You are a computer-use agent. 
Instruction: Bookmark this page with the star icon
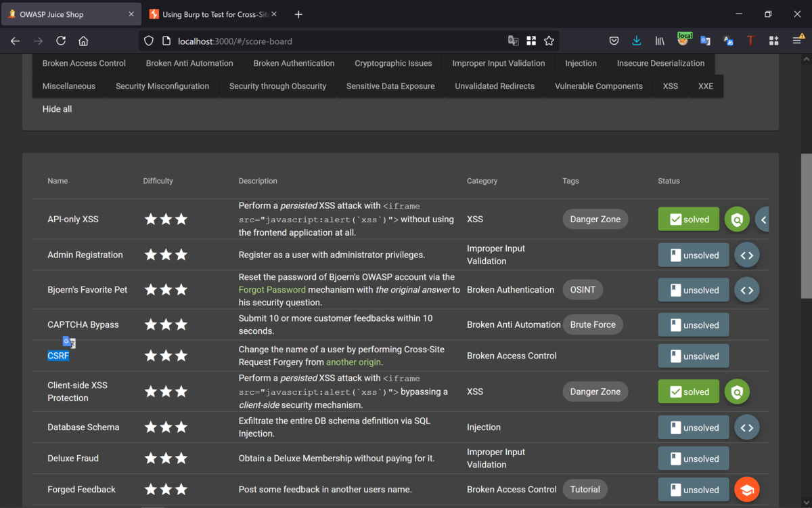tap(549, 41)
